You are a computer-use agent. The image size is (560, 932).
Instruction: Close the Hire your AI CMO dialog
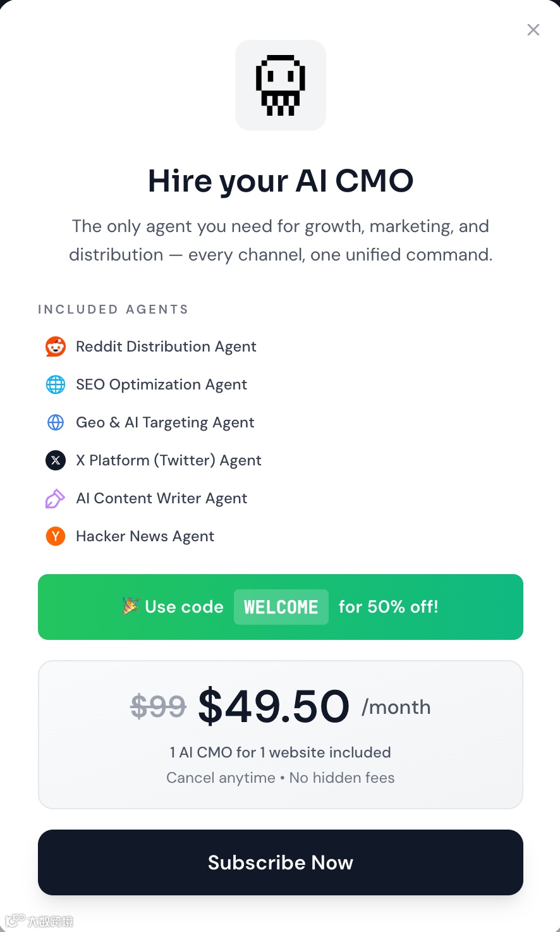[x=533, y=30]
